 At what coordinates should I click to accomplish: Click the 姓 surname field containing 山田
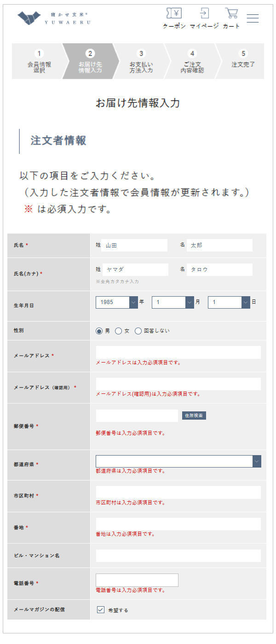click(x=134, y=245)
